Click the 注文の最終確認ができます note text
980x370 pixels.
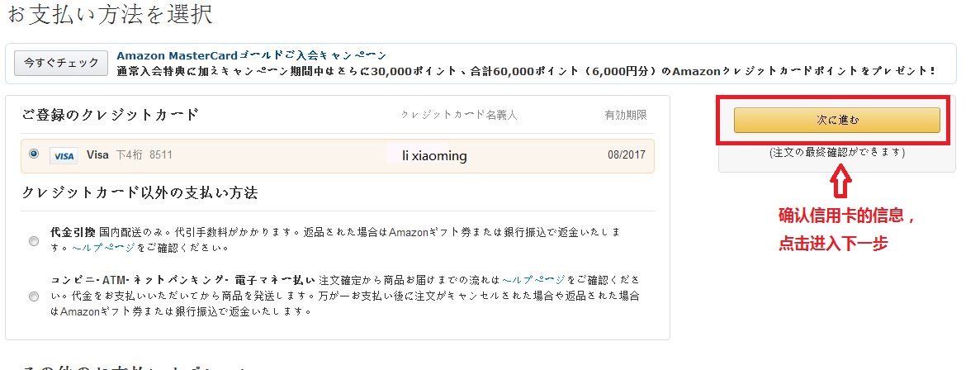tap(837, 152)
